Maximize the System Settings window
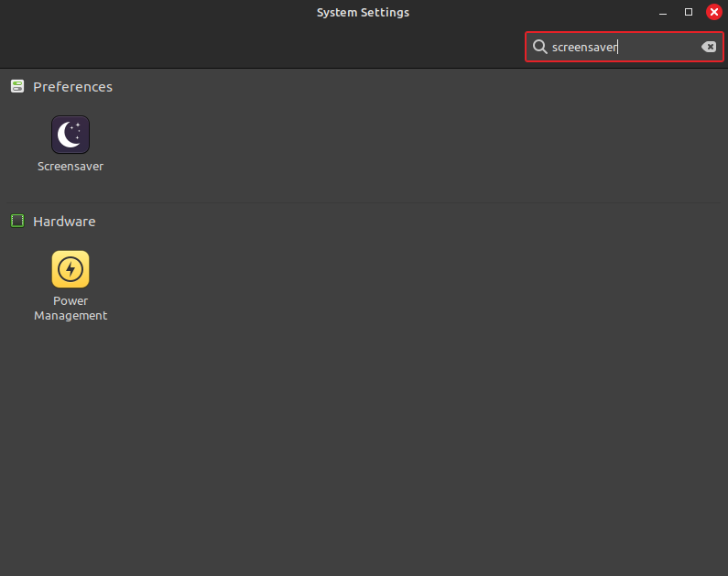Viewport: 728px width, 576px height. point(689,13)
